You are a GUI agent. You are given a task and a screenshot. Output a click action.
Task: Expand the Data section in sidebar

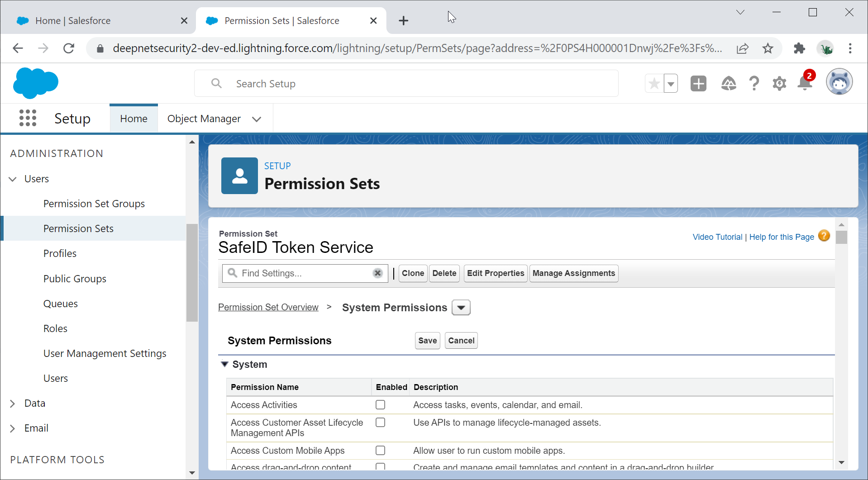[13, 404]
